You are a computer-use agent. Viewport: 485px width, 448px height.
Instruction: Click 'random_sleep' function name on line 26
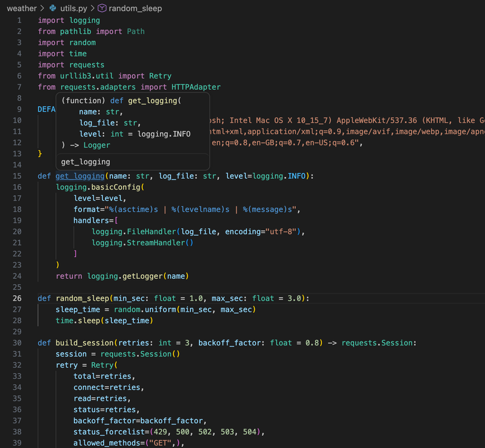tap(82, 298)
